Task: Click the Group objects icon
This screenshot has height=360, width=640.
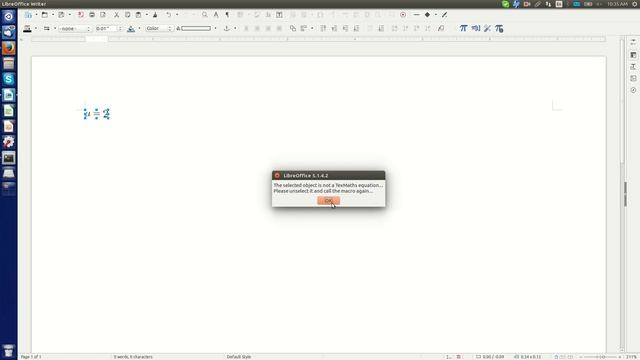Action: pyautogui.click(x=293, y=28)
